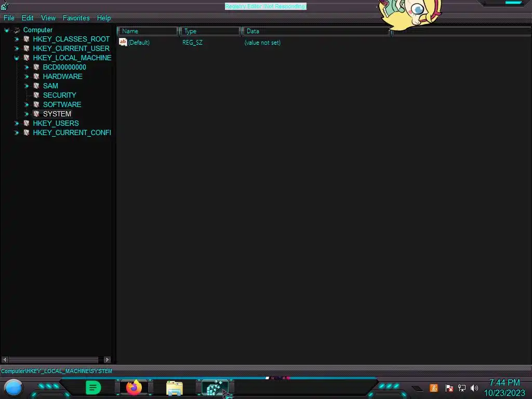This screenshot has height=399, width=532.
Task: Click the Registry Editor title bar icon
Action: tap(4, 5)
